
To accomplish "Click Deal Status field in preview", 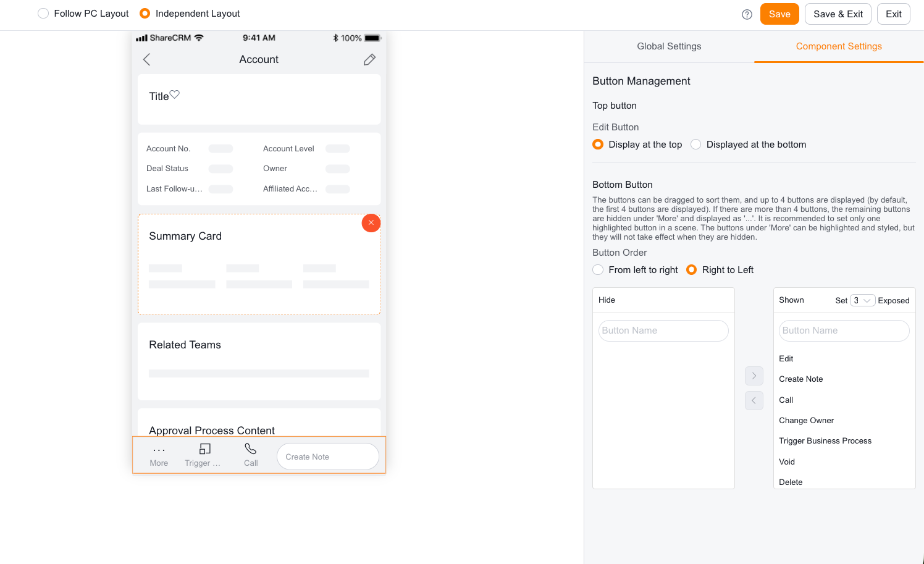I will coord(190,169).
